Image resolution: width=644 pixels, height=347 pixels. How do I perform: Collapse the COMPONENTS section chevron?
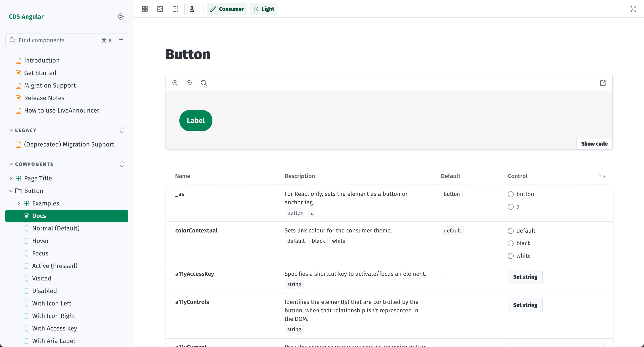click(x=11, y=164)
